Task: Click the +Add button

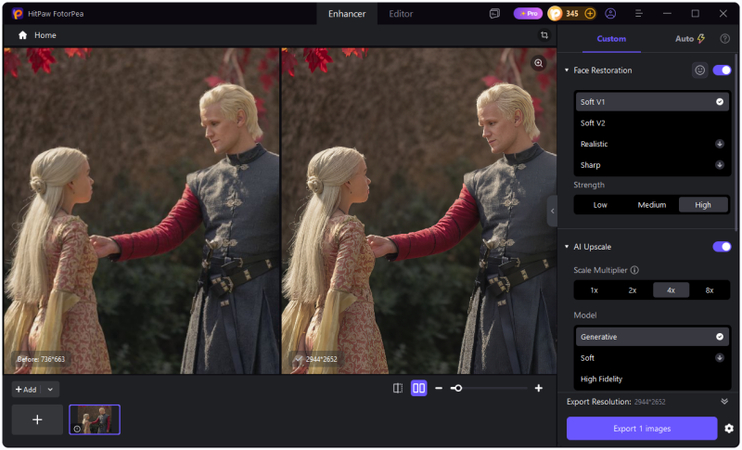Action: [x=26, y=389]
